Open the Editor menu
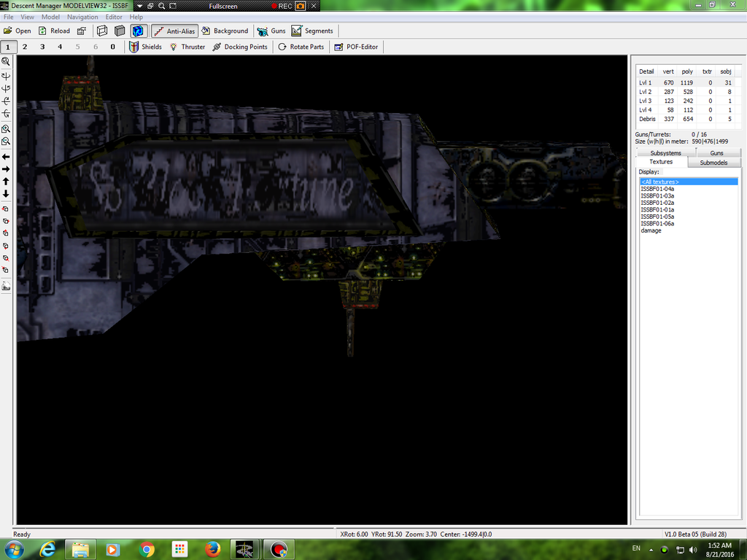Viewport: 747px width, 560px height. (x=114, y=17)
